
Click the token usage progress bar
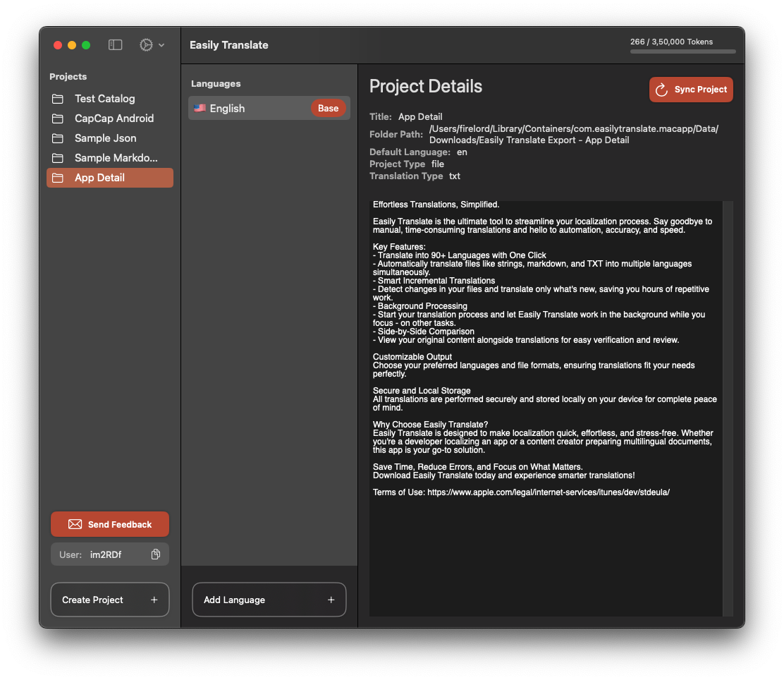[x=682, y=51]
